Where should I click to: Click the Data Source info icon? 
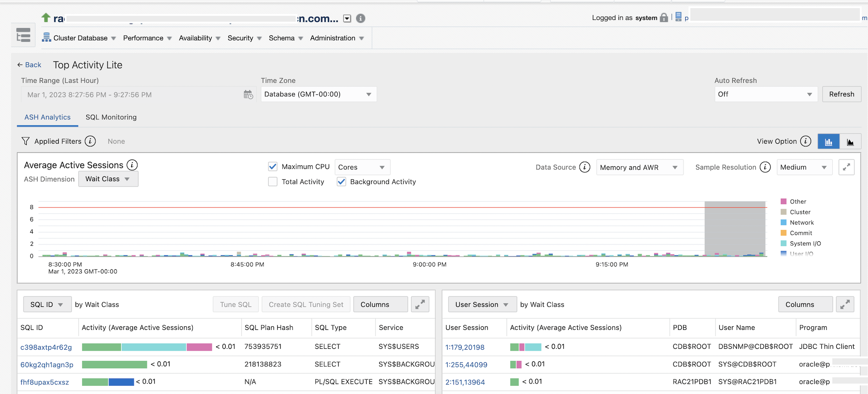pos(585,167)
